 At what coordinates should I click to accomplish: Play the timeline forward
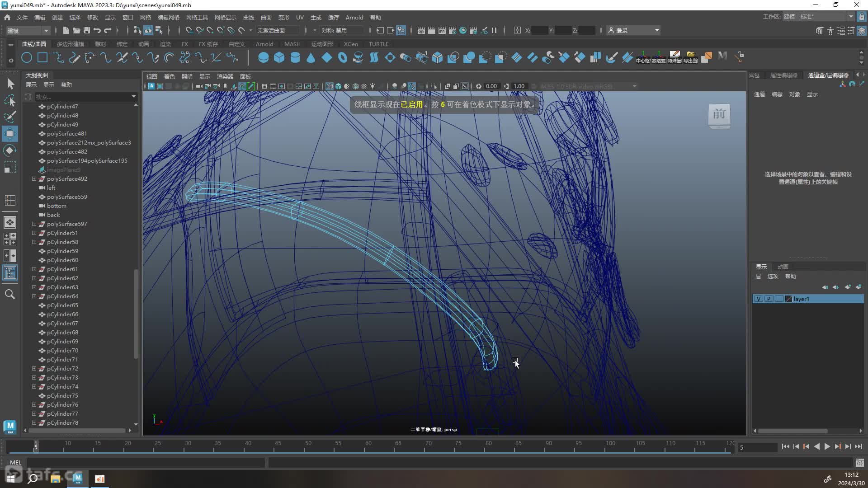point(827,446)
